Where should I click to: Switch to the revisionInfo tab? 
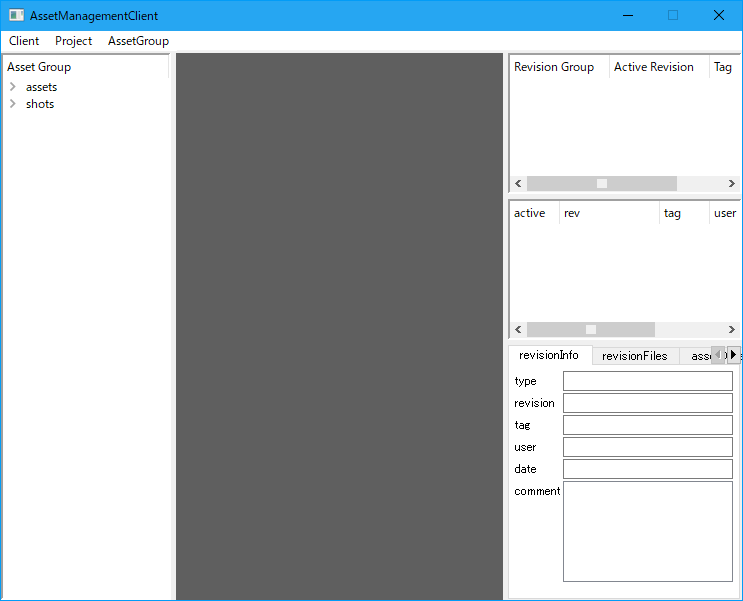tap(550, 355)
